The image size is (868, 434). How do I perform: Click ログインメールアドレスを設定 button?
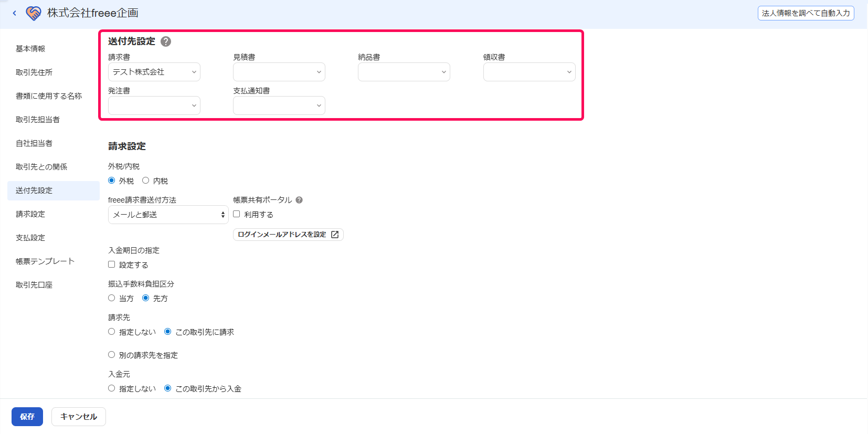point(288,235)
